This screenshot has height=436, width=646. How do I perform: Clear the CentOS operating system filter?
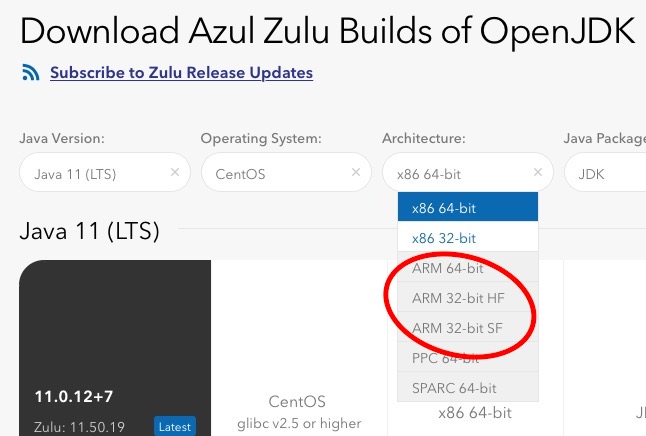(x=356, y=173)
